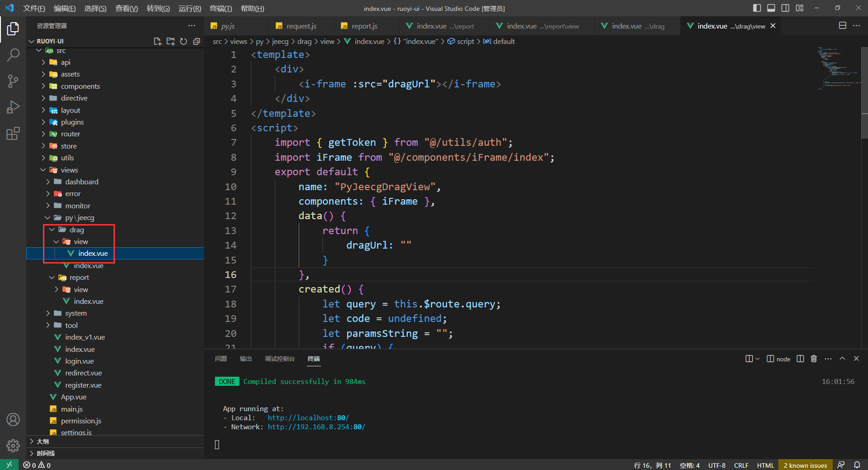Toggle primary side bar layout button
This screenshot has width=868, height=470.
[x=757, y=8]
